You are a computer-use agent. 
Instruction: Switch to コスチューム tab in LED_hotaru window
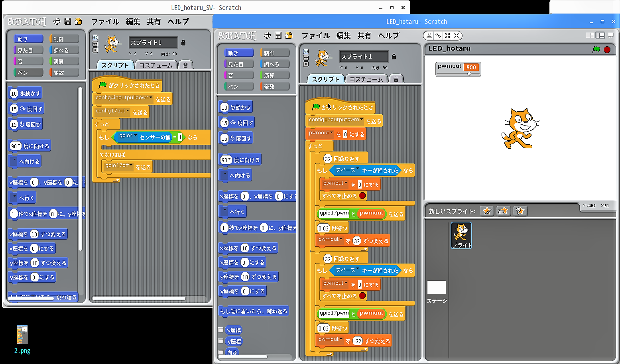pos(366,79)
